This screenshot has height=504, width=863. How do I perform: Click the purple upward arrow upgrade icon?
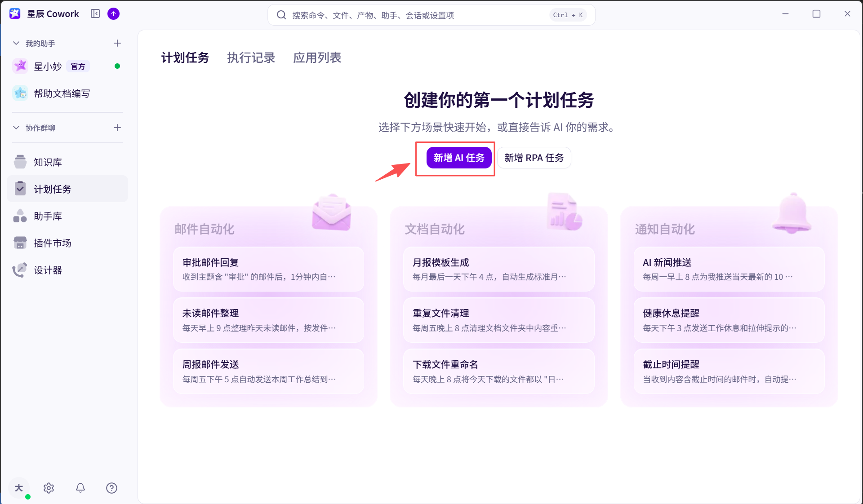click(114, 14)
